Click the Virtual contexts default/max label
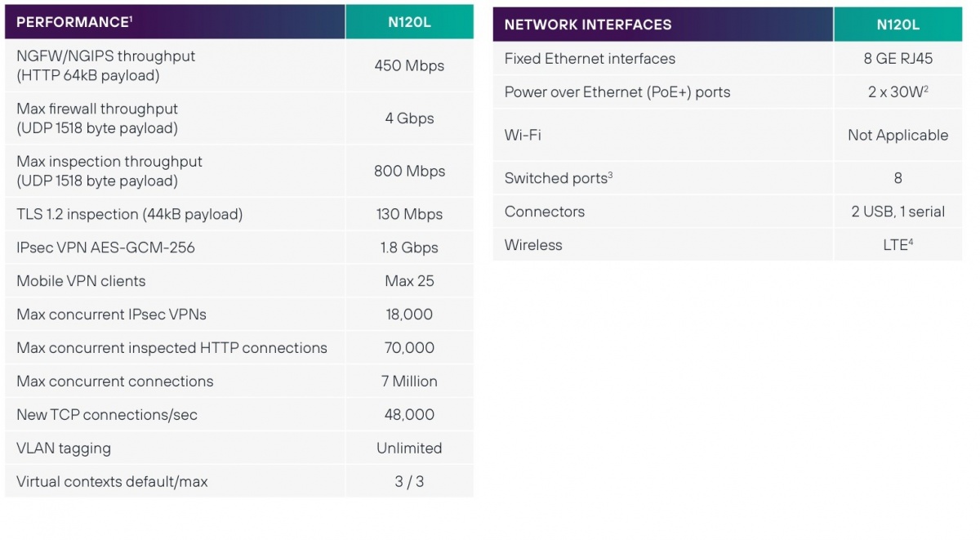Viewport: 980px width, 540px height. (112, 482)
